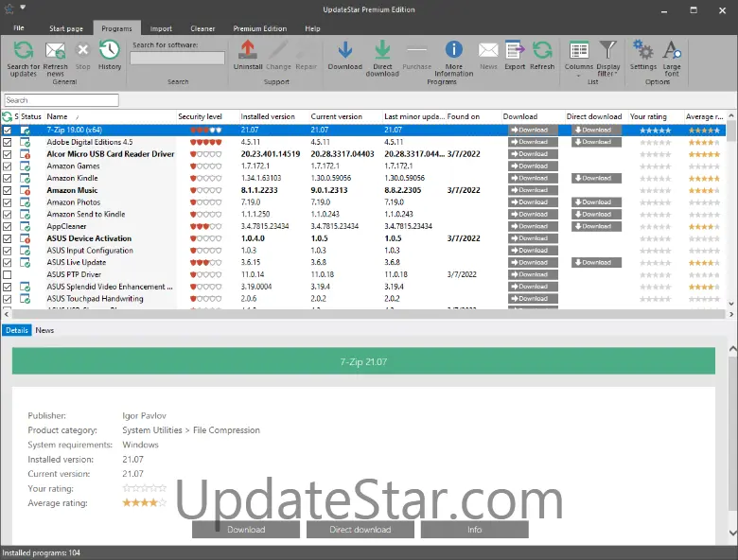Screen dimensions: 738x560
Task: Toggle the Amazon Send to Kindle checkbox
Action: click(x=7, y=215)
